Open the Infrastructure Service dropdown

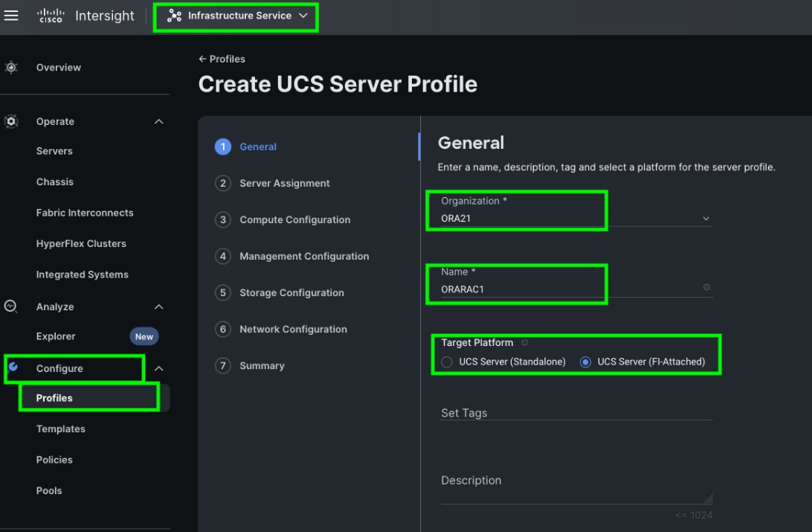(x=236, y=16)
